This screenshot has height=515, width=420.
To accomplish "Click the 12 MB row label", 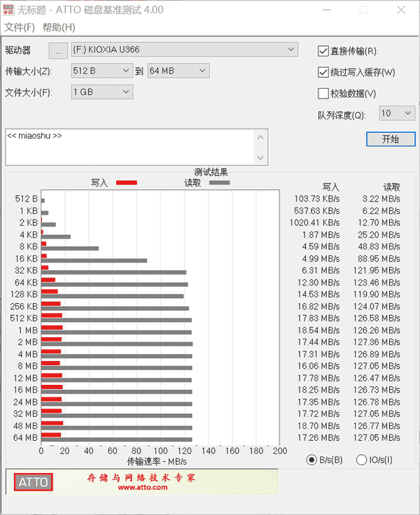I will coord(26,378).
